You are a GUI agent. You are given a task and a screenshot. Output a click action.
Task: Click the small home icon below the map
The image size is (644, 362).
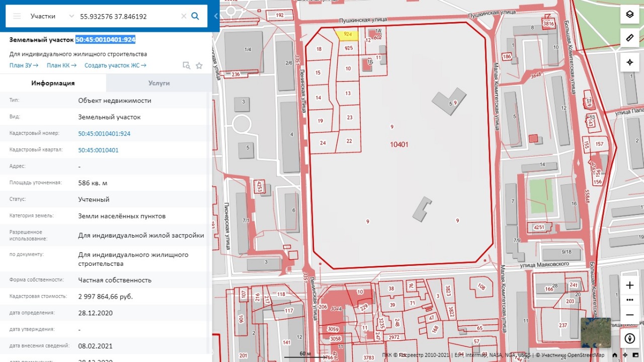615,355
